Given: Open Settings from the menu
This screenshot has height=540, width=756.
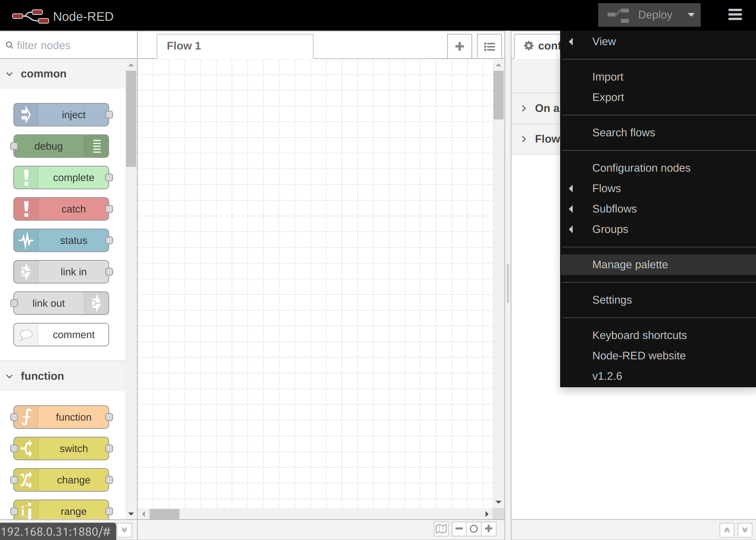Looking at the screenshot, I should pos(659,300).
